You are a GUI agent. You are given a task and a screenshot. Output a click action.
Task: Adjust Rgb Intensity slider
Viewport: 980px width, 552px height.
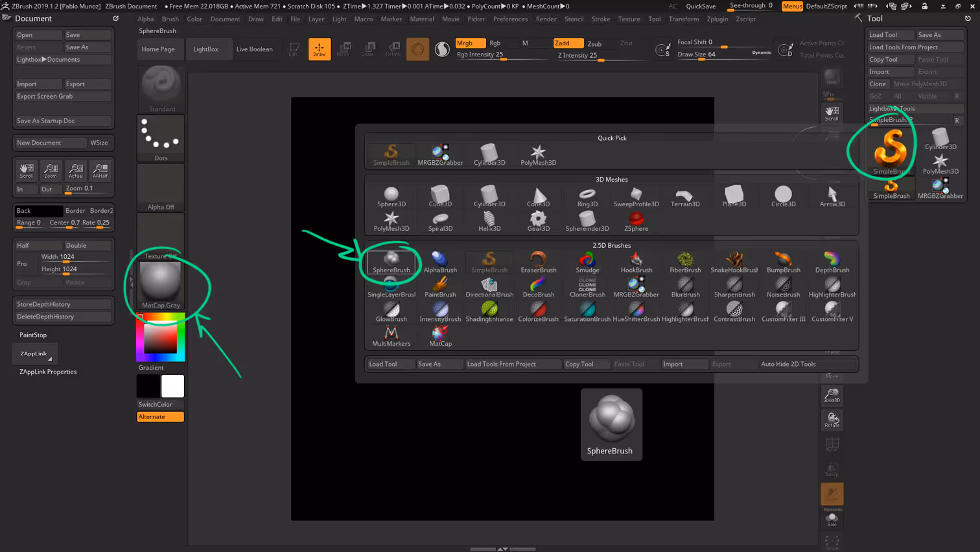point(502,55)
